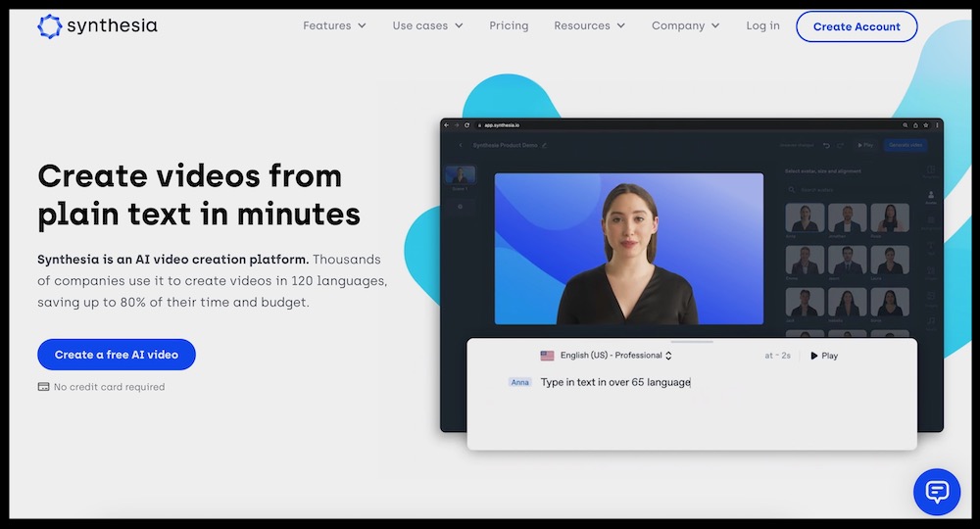Open the Pricing page

[x=509, y=25]
